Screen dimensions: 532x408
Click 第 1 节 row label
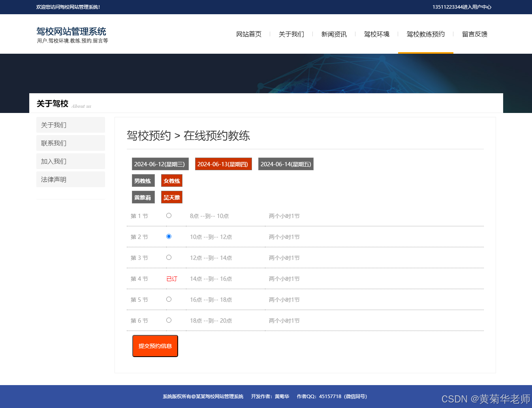pyautogui.click(x=139, y=216)
